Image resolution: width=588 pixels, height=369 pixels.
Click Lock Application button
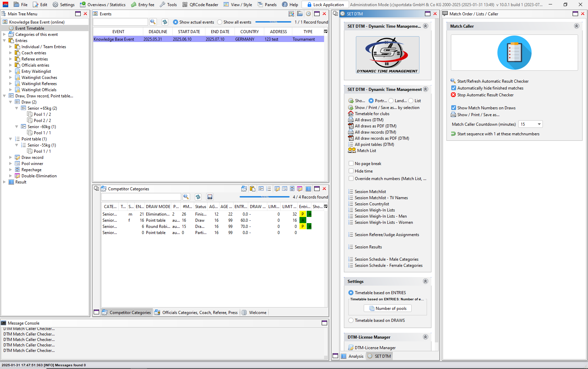click(325, 4)
